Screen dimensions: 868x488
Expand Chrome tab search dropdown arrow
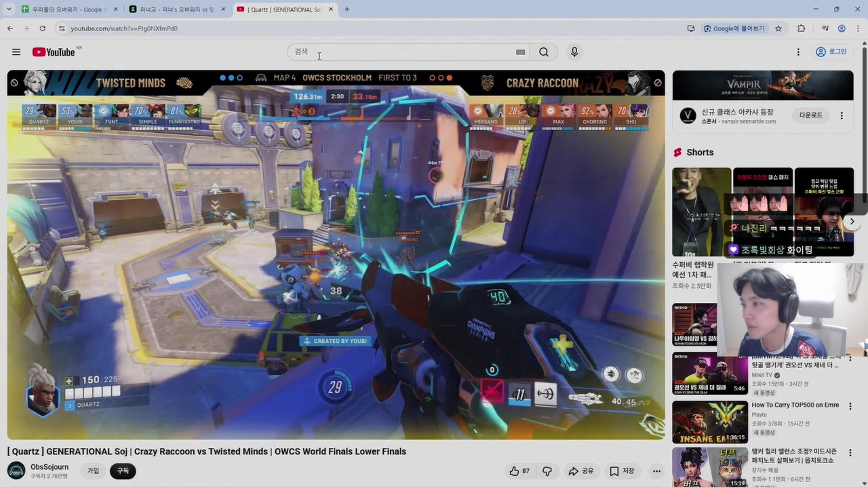(9, 9)
